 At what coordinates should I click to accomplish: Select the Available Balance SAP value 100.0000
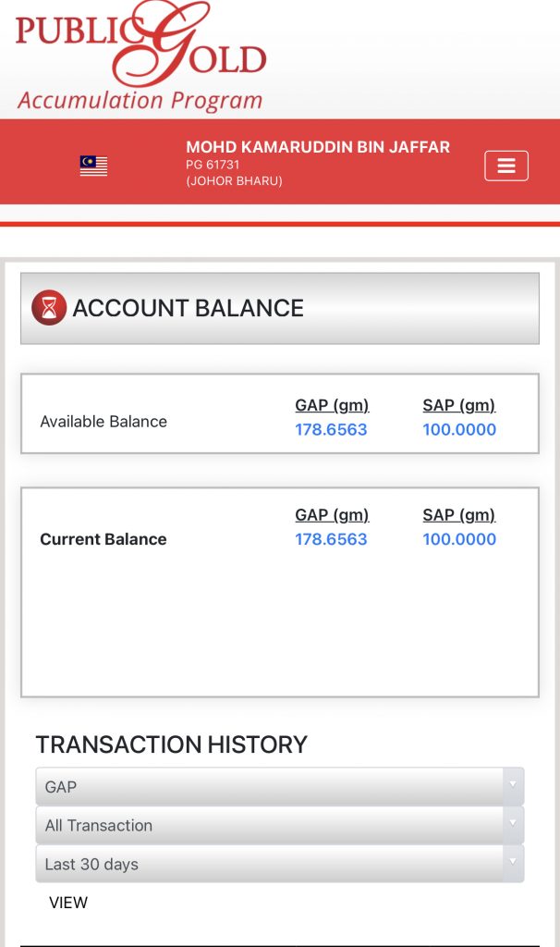point(459,430)
